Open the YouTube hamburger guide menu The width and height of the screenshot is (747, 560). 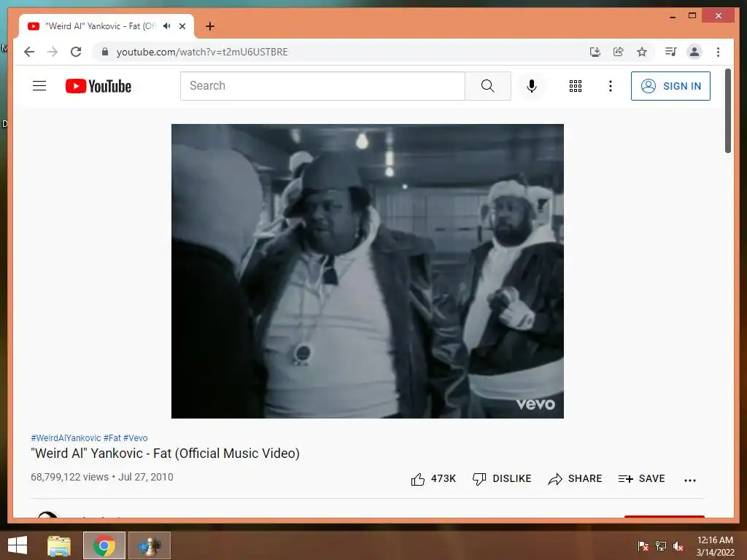coord(39,86)
